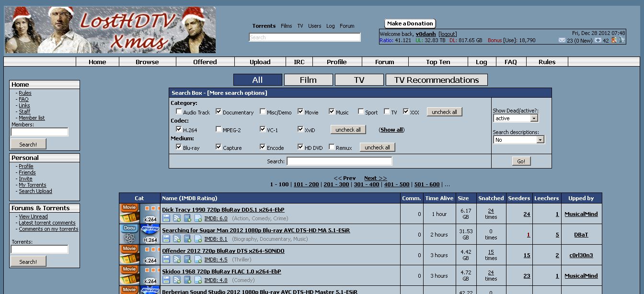Open My Torrents sidebar link

pyautogui.click(x=33, y=185)
